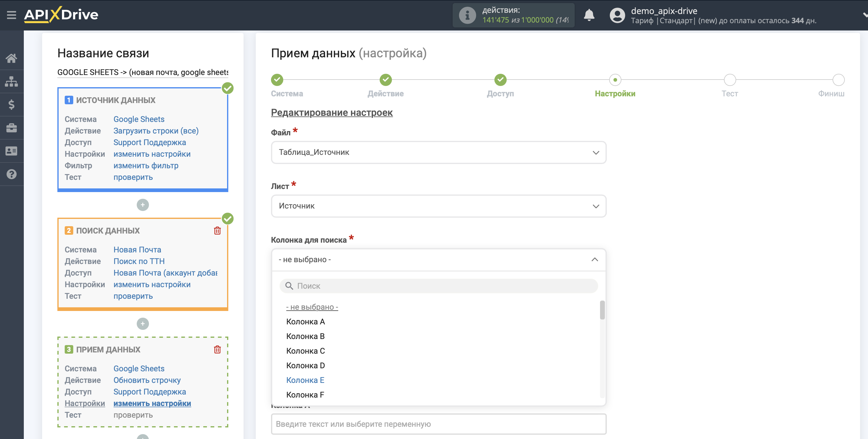Select Колонка A option

[305, 322]
